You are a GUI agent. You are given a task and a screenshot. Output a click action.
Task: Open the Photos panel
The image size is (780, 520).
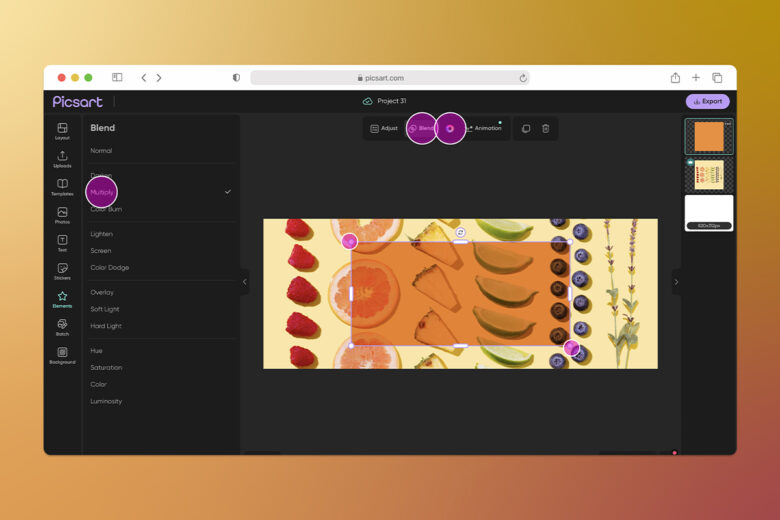tap(62, 215)
